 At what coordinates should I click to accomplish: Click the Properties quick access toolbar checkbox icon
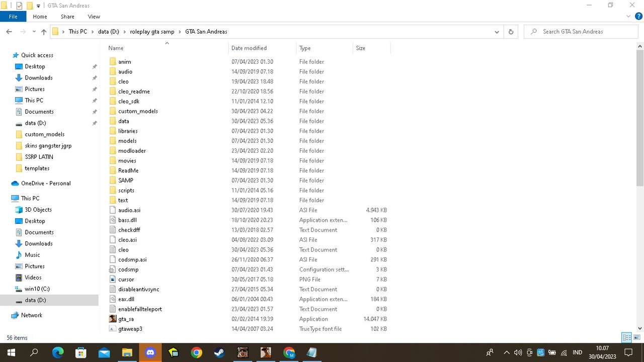[x=19, y=6]
